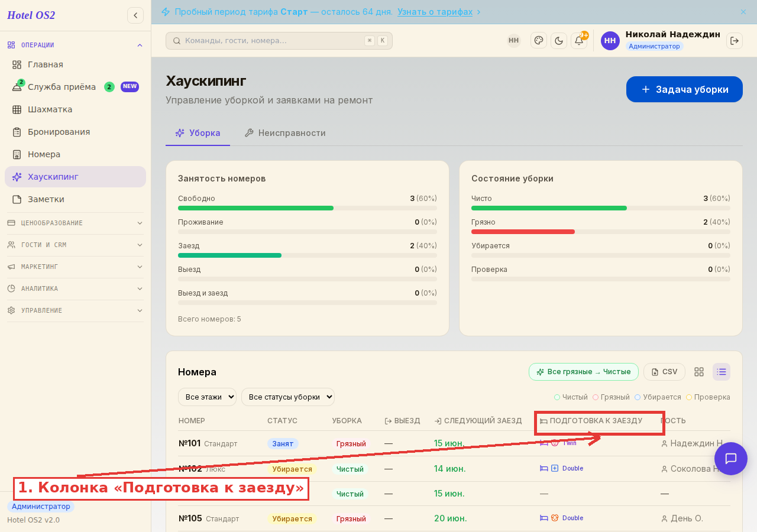
Task: Open Служба приёма in the sidebar
Action: point(75,87)
